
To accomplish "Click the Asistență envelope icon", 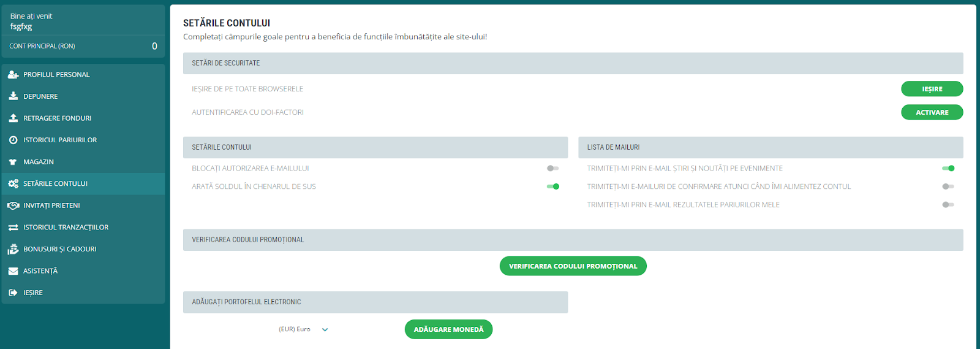I will pyautogui.click(x=13, y=271).
